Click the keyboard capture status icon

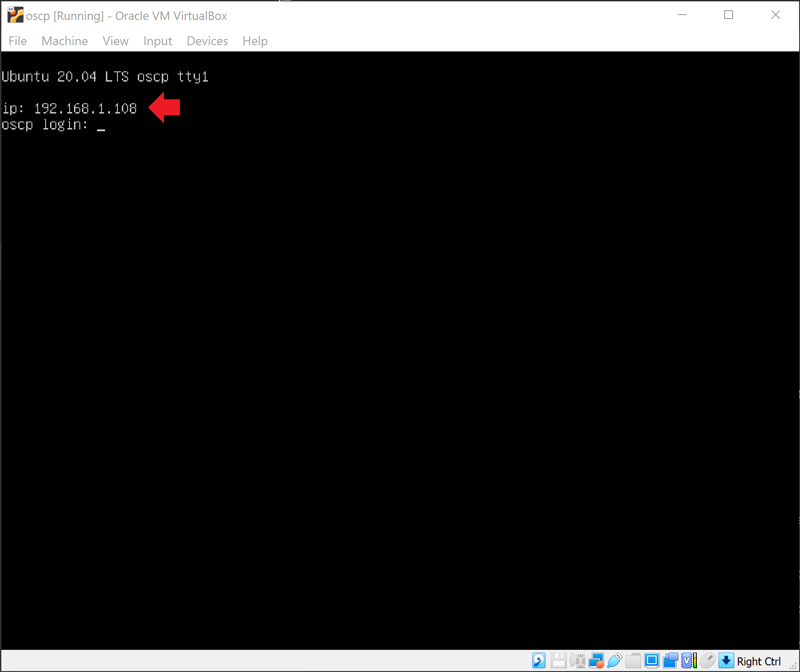point(726,660)
